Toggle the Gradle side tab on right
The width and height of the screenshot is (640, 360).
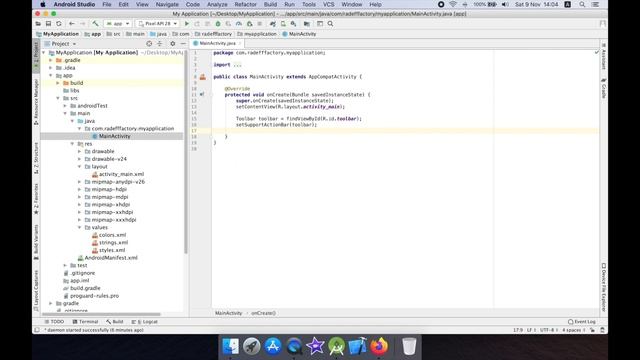[x=603, y=88]
